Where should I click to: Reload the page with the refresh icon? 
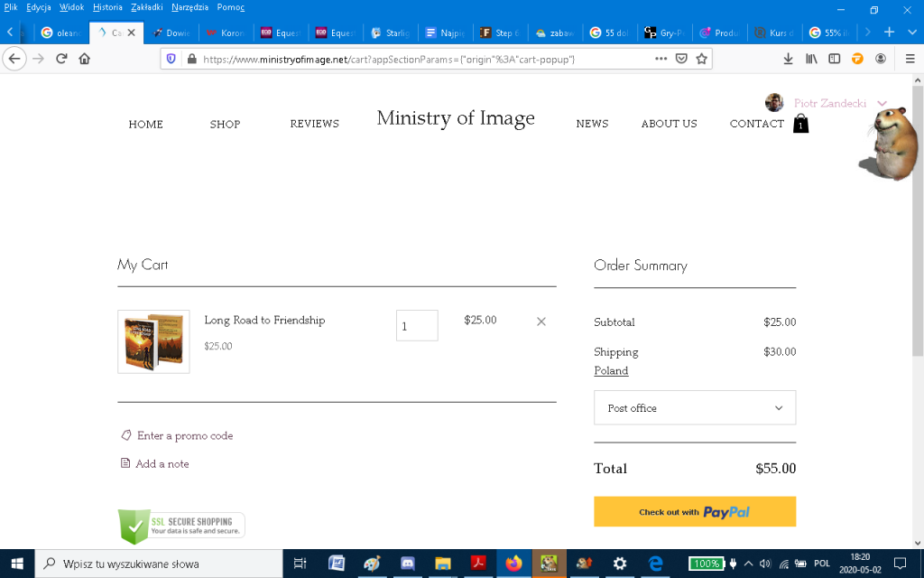(x=61, y=59)
